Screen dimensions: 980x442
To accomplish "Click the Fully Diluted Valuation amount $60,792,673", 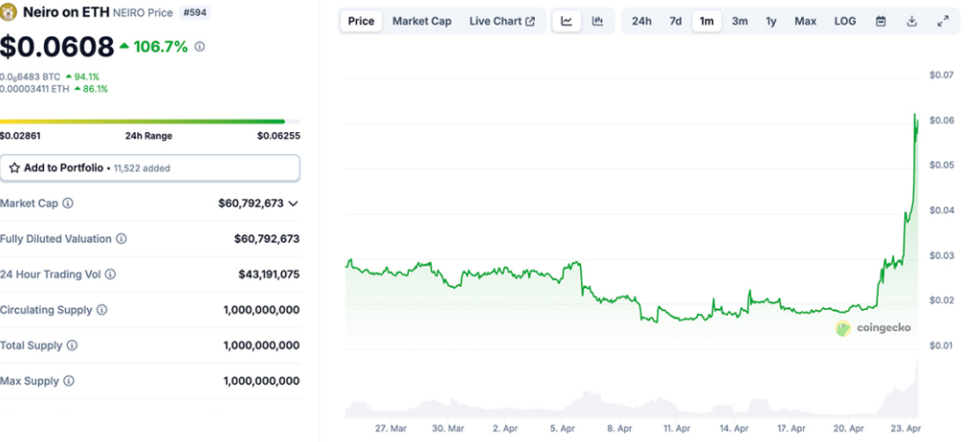I will 267,239.
